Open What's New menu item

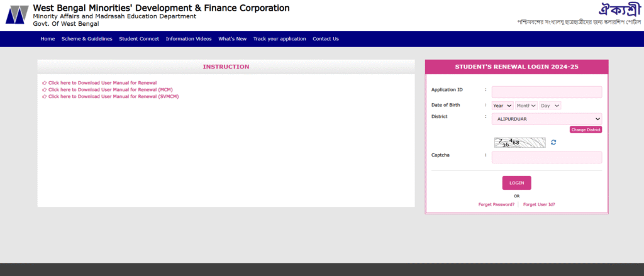233,39
